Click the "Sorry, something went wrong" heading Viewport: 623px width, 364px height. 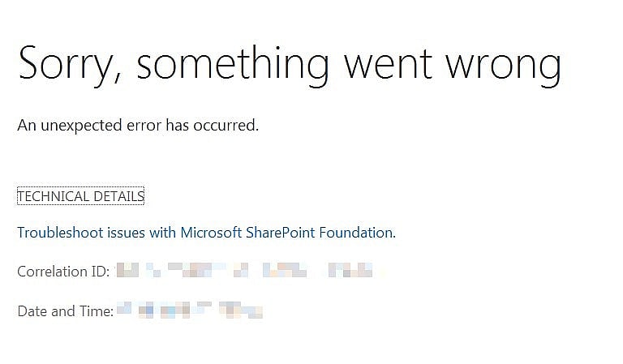click(x=290, y=62)
